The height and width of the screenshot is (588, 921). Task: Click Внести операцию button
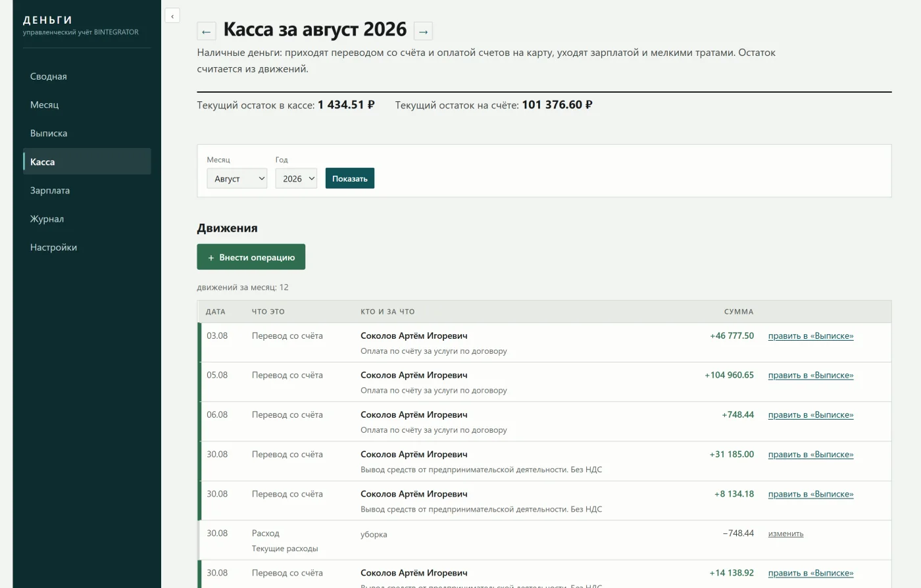[251, 257]
